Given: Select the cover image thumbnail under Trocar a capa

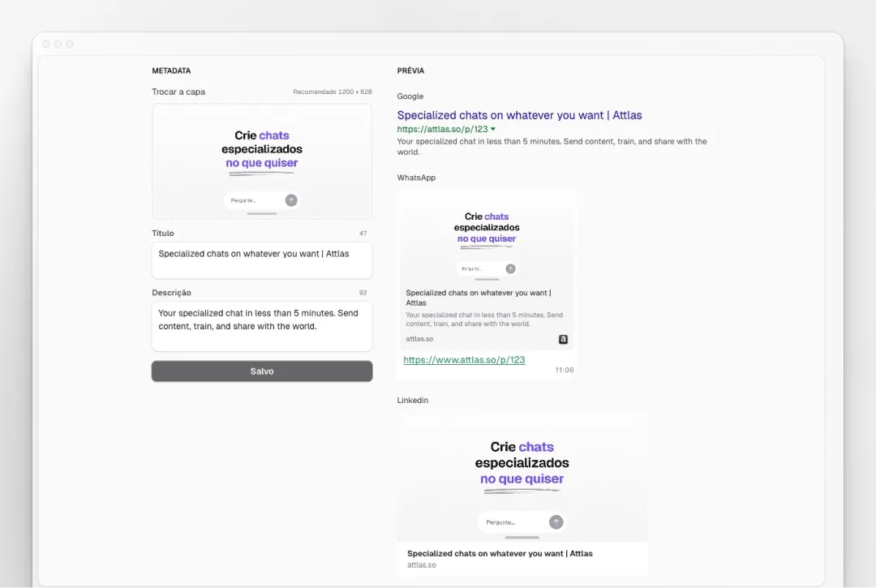Looking at the screenshot, I should 262,161.
